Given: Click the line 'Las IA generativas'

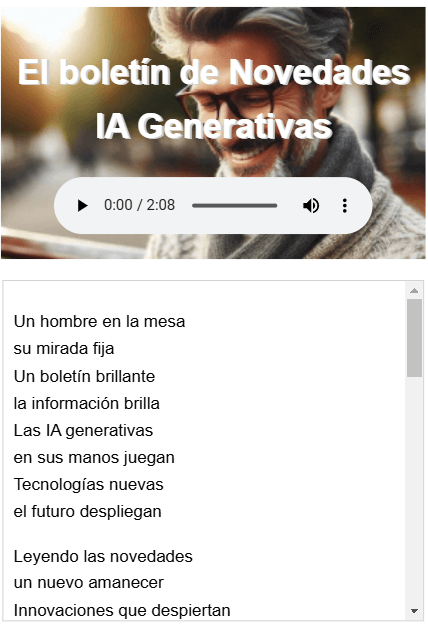Looking at the screenshot, I should tap(83, 430).
